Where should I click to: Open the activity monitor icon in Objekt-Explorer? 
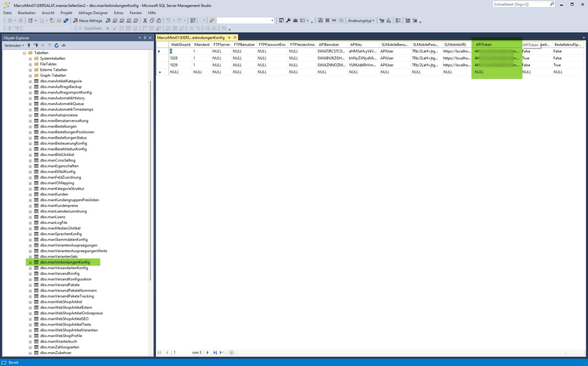[x=64, y=46]
